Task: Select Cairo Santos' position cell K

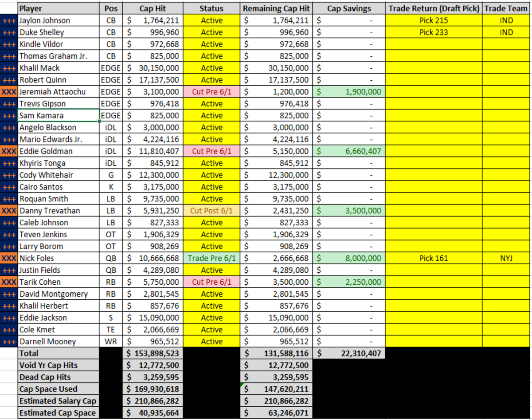Action: [x=111, y=187]
